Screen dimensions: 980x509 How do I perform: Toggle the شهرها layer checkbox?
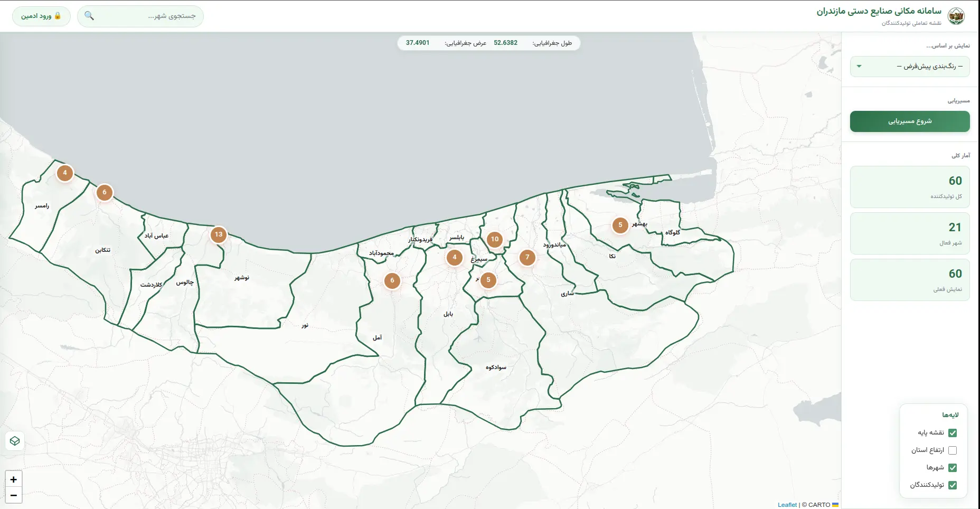pyautogui.click(x=953, y=468)
